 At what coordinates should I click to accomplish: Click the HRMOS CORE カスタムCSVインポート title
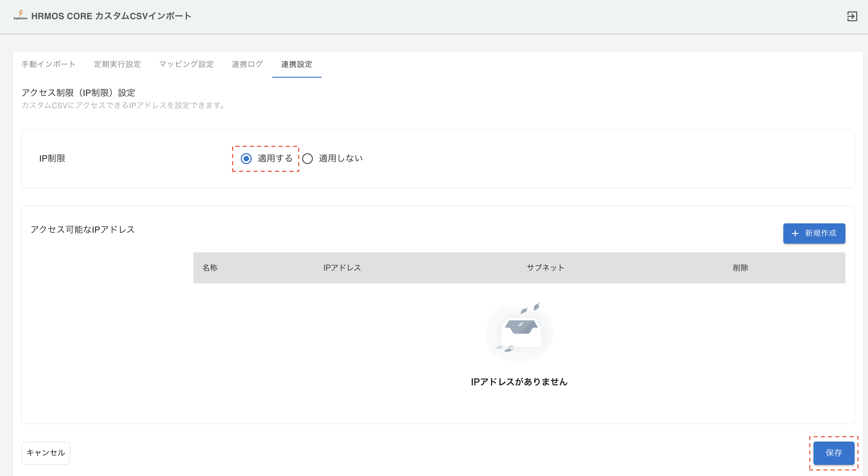pyautogui.click(x=111, y=16)
